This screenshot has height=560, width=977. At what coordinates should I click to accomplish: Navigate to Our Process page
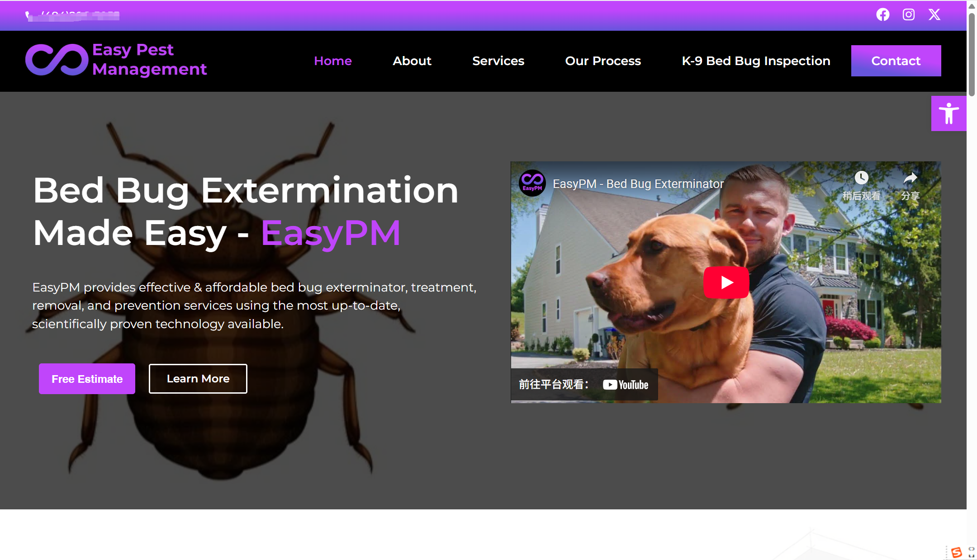tap(602, 61)
